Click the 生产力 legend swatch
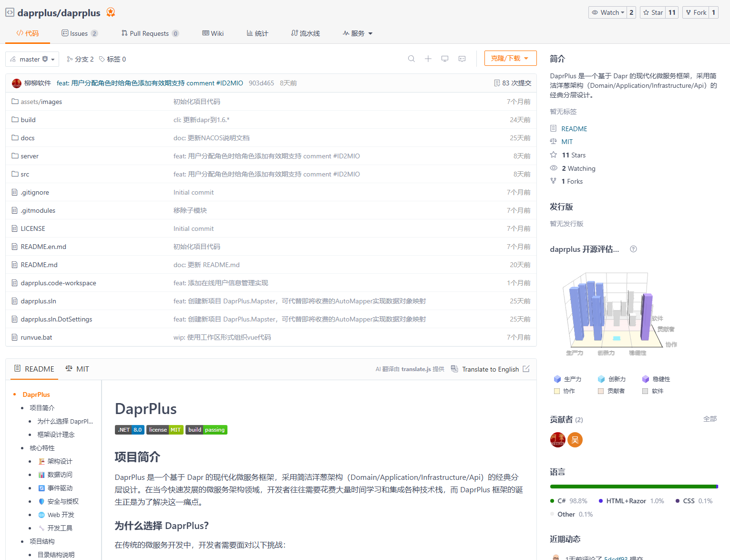This screenshot has width=730, height=560. pos(557,379)
